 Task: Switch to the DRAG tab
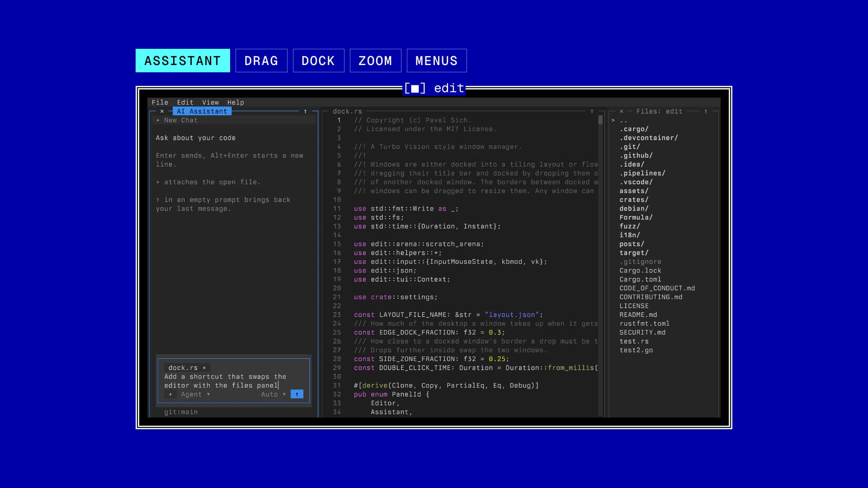click(261, 61)
